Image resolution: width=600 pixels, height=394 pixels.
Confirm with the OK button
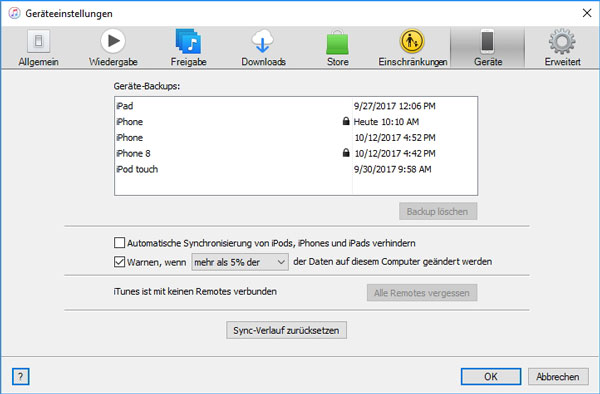pos(491,377)
